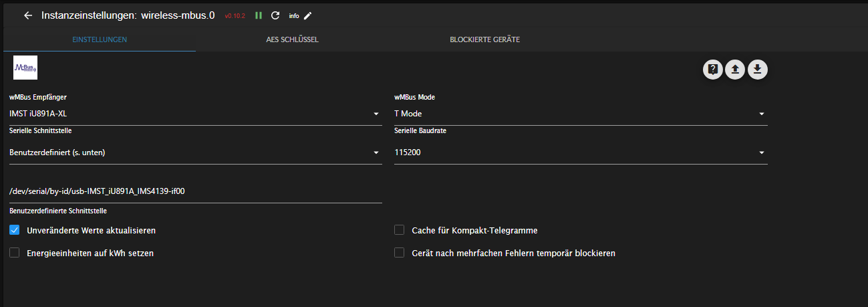Open the Blockierte Geräte tab
This screenshot has width=868, height=307.
coord(484,39)
